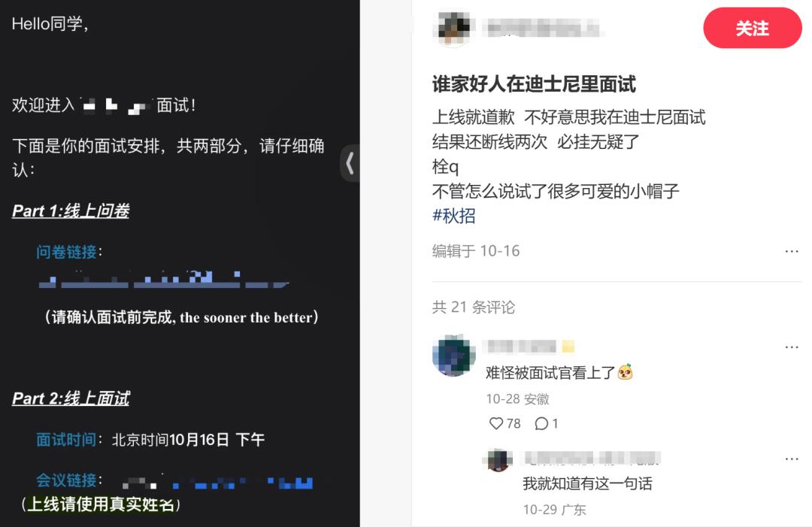View reply author's small avatar
This screenshot has width=812, height=527.
click(498, 459)
